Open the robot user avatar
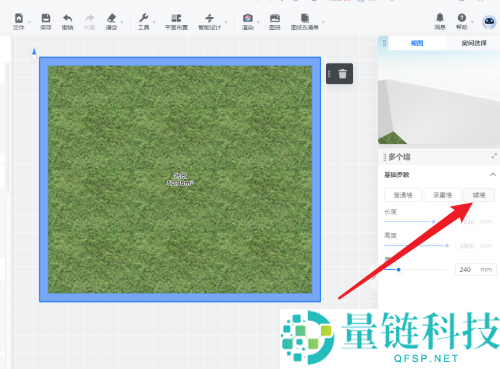This screenshot has width=500, height=369. (489, 22)
